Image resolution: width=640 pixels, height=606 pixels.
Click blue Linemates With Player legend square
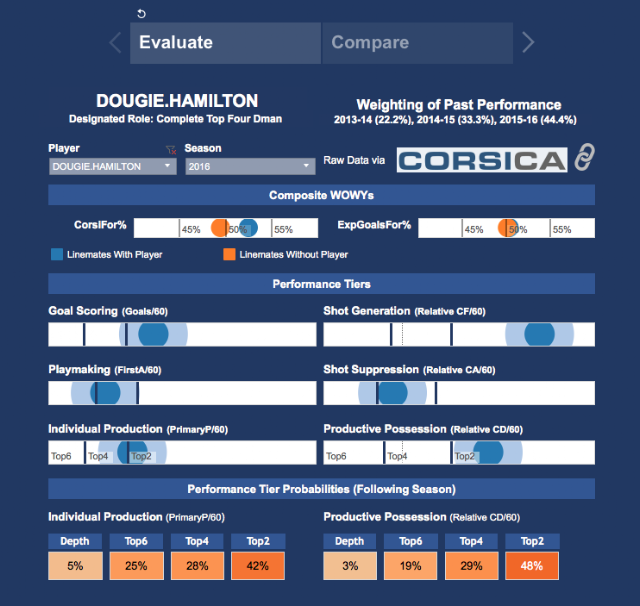click(57, 254)
